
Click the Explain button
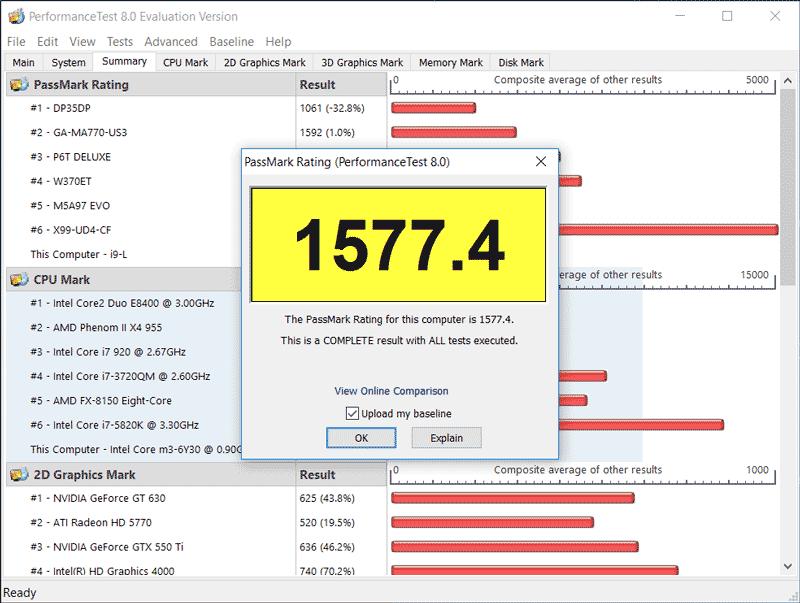(446, 438)
